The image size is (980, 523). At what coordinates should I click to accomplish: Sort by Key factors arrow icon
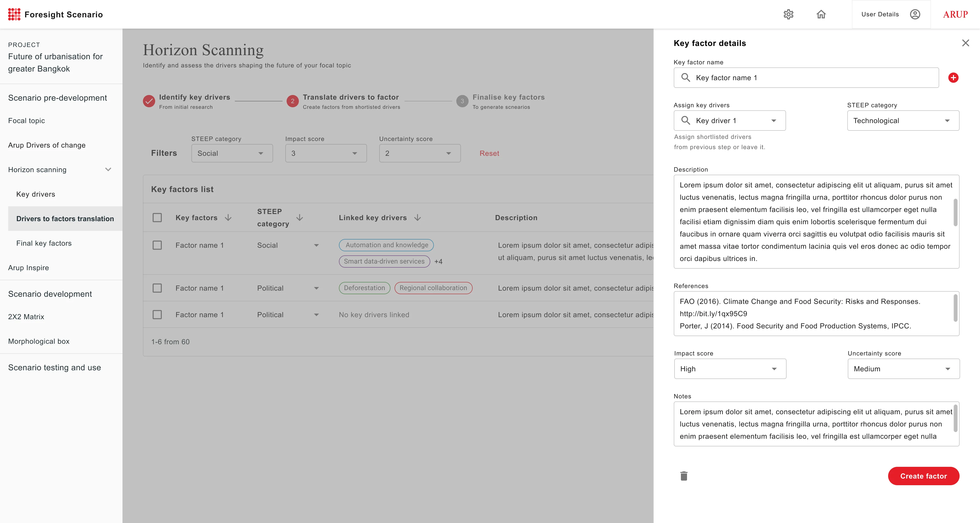(228, 218)
